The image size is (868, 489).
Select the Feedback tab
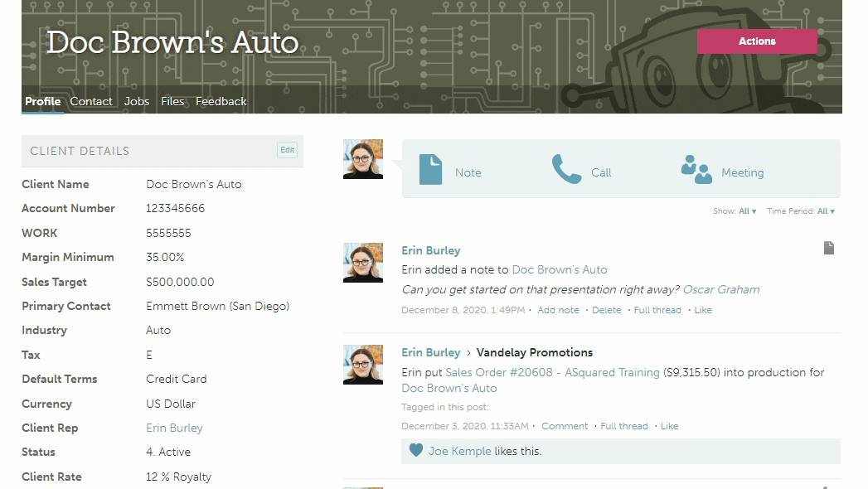pyautogui.click(x=221, y=101)
